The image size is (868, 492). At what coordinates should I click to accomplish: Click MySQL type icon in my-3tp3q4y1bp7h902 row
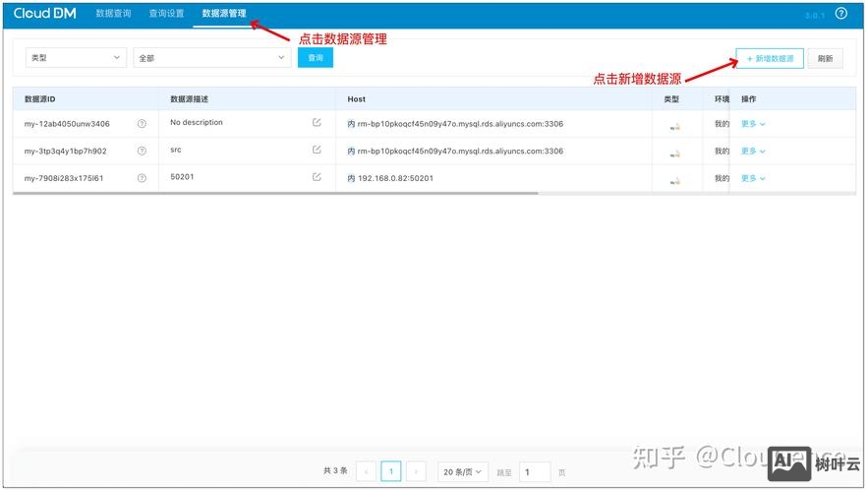[674, 154]
